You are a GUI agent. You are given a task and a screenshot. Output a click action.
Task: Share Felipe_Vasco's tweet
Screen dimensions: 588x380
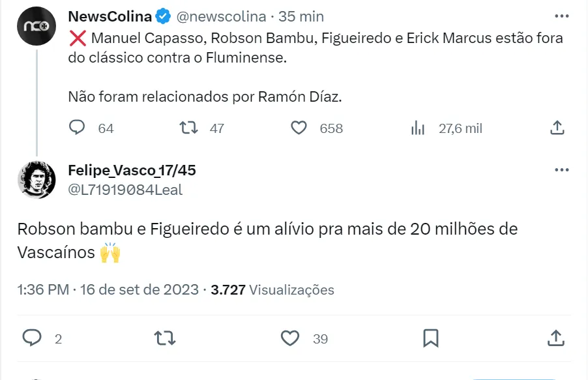(x=555, y=338)
